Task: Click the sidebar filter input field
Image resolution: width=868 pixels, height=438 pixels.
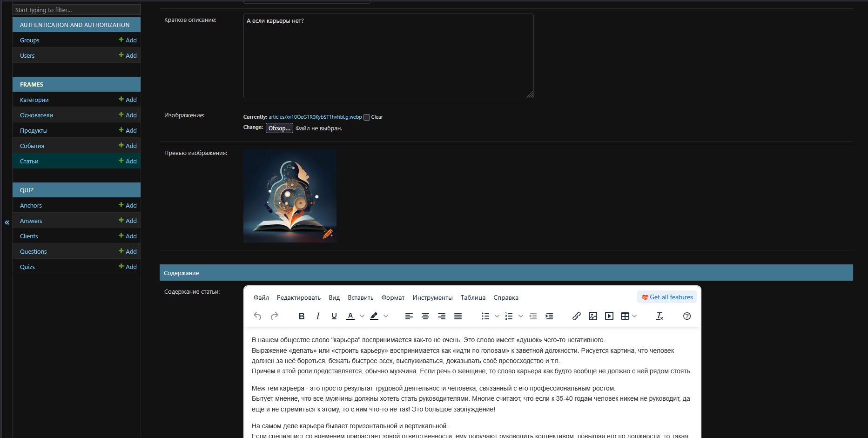Action: (76, 10)
